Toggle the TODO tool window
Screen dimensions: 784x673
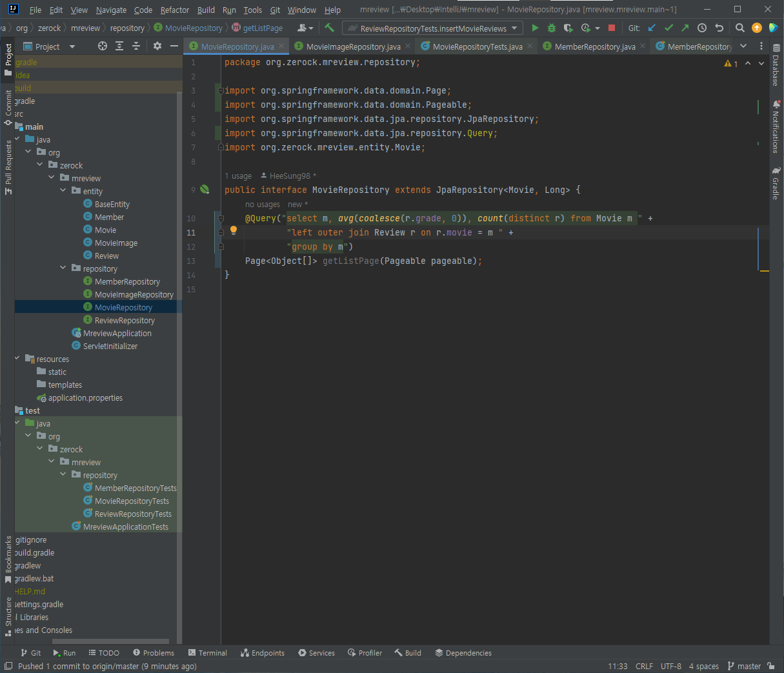point(104,653)
